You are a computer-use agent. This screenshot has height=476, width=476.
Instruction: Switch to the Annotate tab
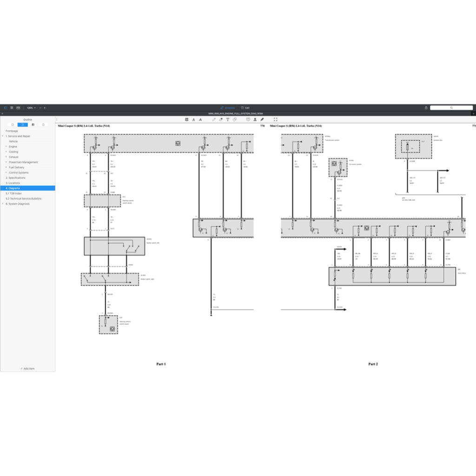[227, 108]
